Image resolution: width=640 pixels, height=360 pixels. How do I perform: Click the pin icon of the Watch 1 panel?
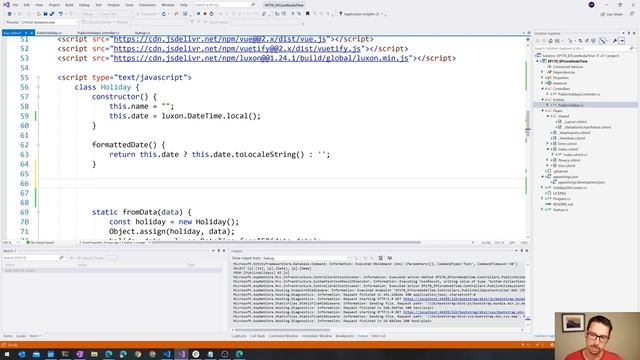click(218, 251)
